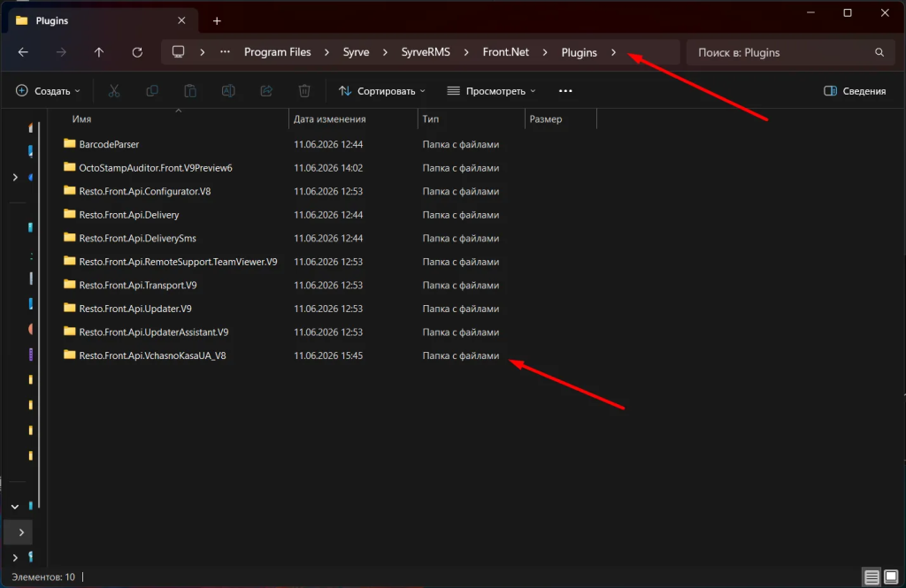Screen dimensions: 906x588
Task: Click date 11.06.2026 15:45 cell
Action: point(328,355)
